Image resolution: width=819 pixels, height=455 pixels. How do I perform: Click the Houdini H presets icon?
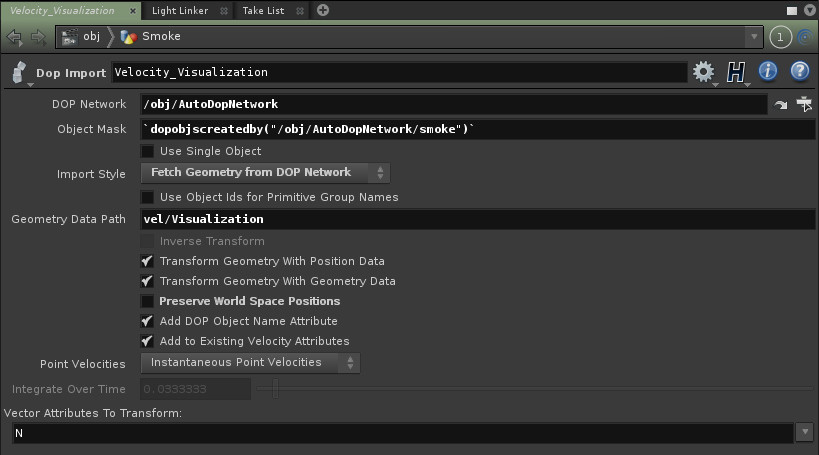pyautogui.click(x=736, y=72)
